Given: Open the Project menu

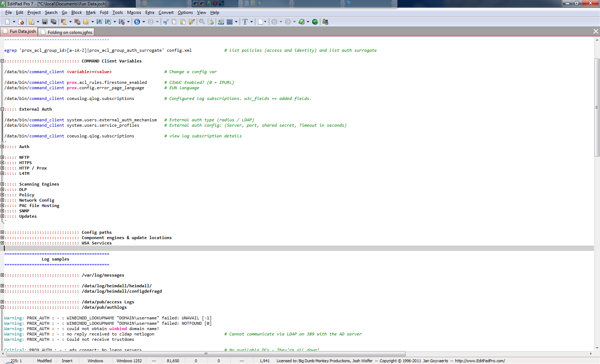Looking at the screenshot, I should point(34,12).
